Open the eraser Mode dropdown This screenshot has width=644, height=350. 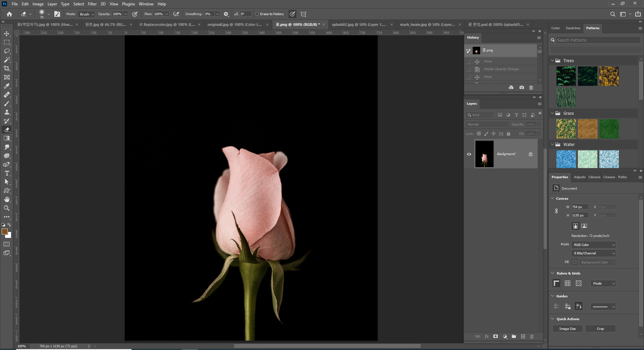point(87,14)
